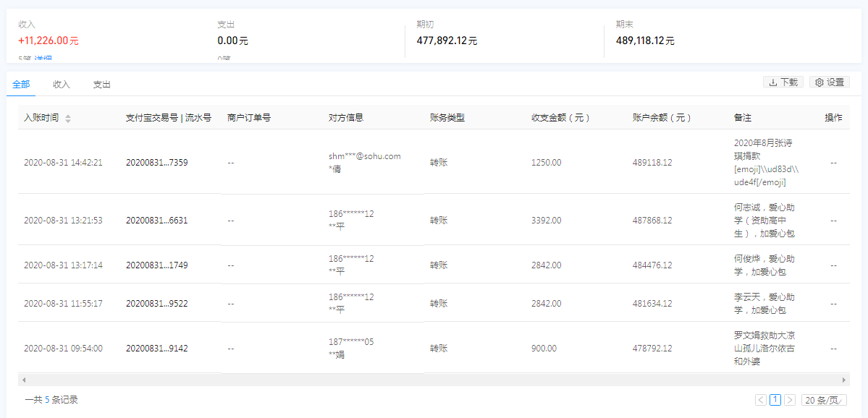Click the table's horizontal scrollbar track

click(x=434, y=380)
